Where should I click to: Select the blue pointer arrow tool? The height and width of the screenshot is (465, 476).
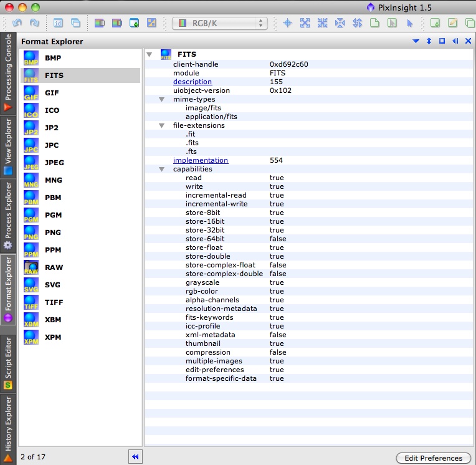409,23
